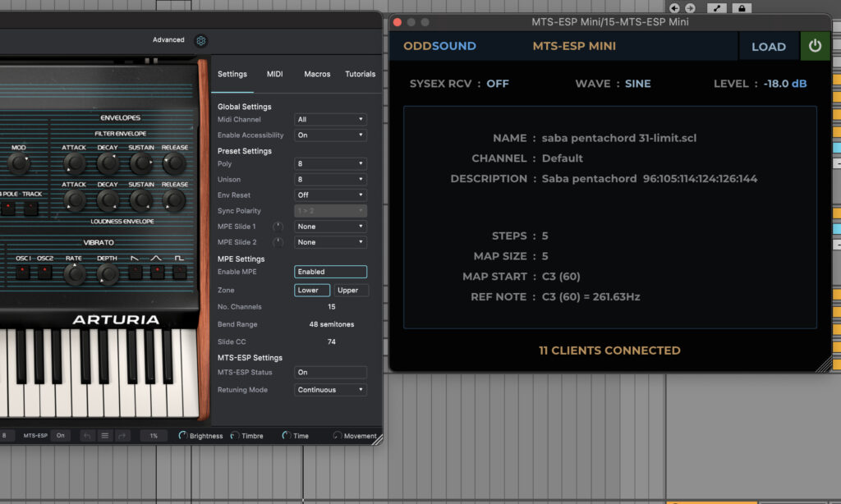Image resolution: width=841 pixels, height=504 pixels.
Task: Click the undo arrow in Arturia toolbar
Action: [87, 436]
